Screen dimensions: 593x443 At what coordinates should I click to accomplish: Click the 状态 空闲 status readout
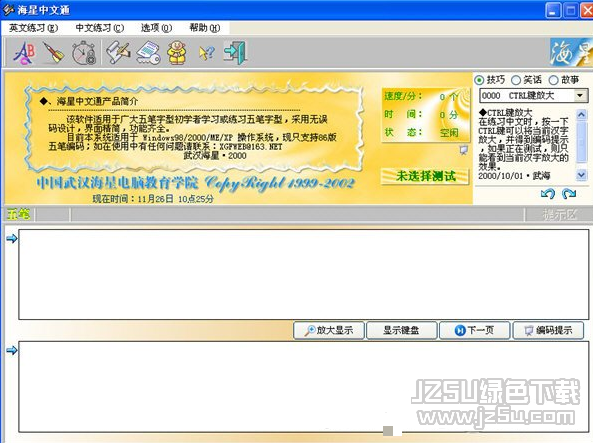tap(422, 132)
